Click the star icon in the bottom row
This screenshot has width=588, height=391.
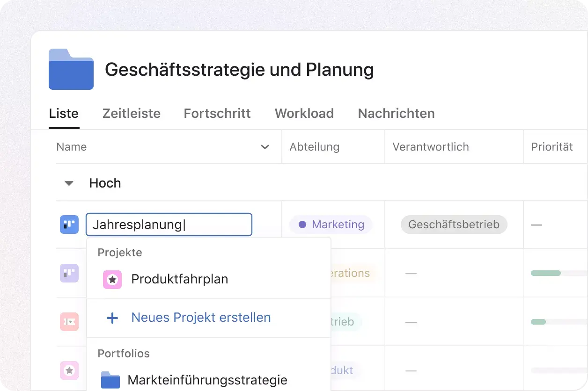[x=69, y=370]
